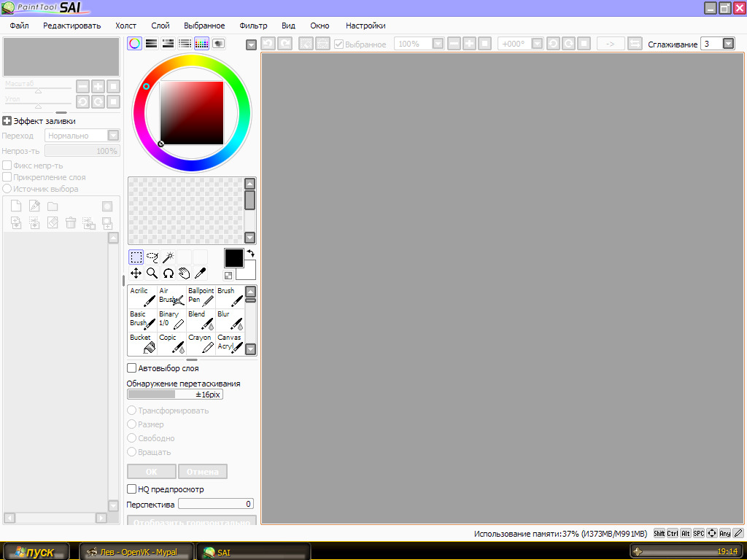The height and width of the screenshot is (560, 747).
Task: Open the dropdown arrow beside color panel buttons
Action: (252, 44)
